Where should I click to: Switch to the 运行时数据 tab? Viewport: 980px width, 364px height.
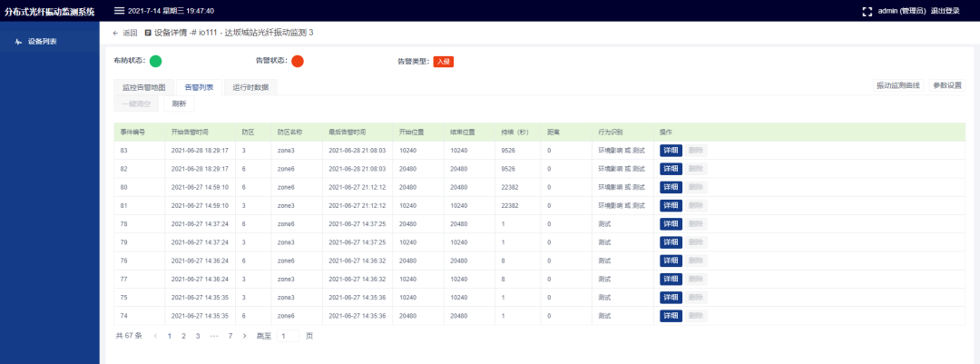coord(250,87)
